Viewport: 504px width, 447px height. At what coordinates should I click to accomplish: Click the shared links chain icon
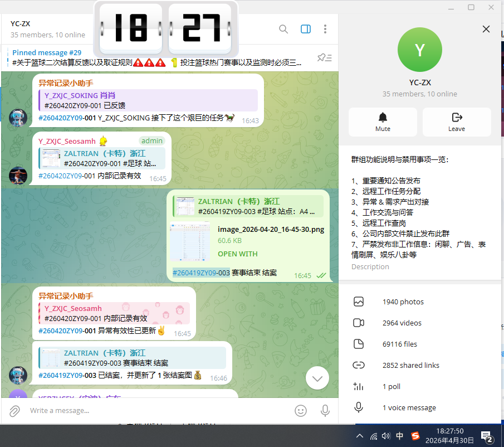359,365
